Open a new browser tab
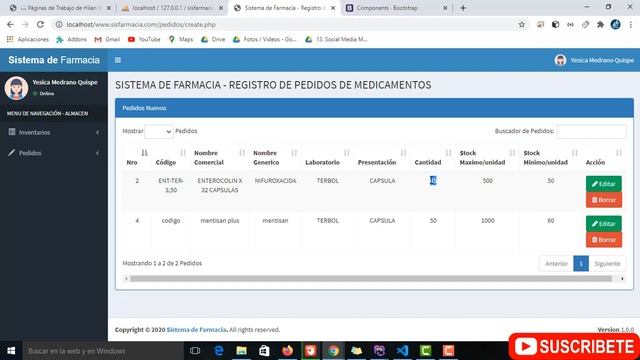This screenshot has width=640, height=360. 463,8
